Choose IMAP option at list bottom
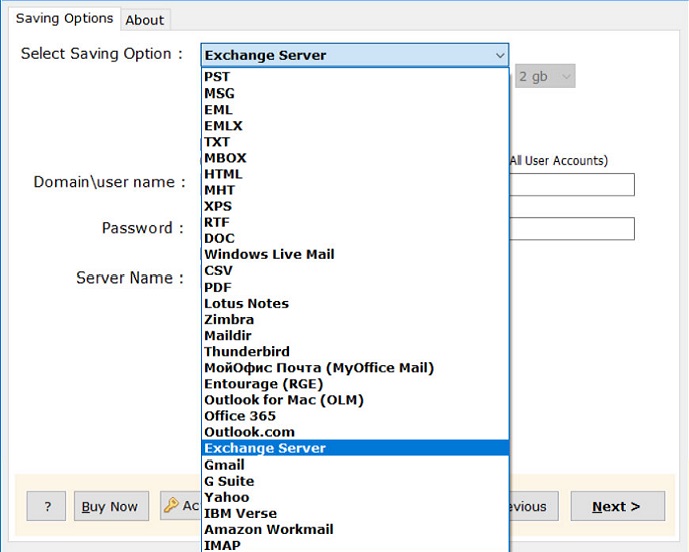This screenshot has height=552, width=689. [x=355, y=545]
